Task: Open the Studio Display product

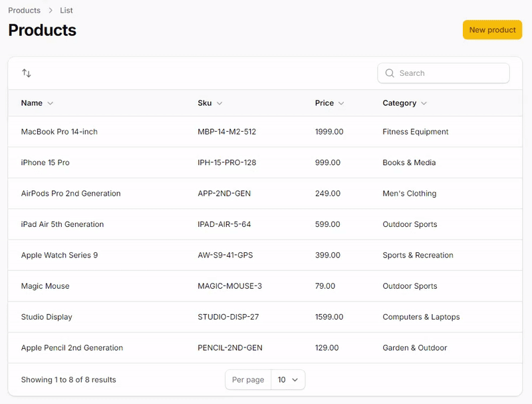Action: coord(47,317)
